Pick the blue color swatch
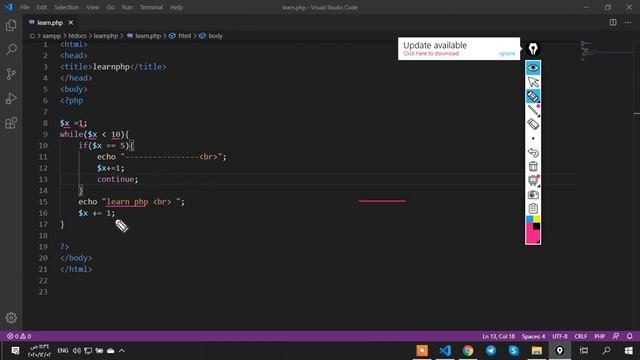This screenshot has width=640, height=360. [529, 219]
